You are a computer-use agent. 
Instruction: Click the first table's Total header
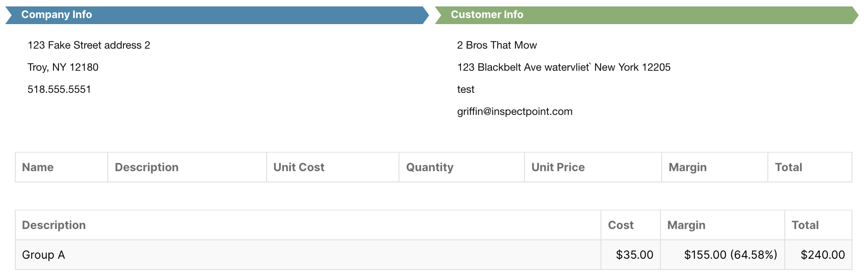click(810, 167)
